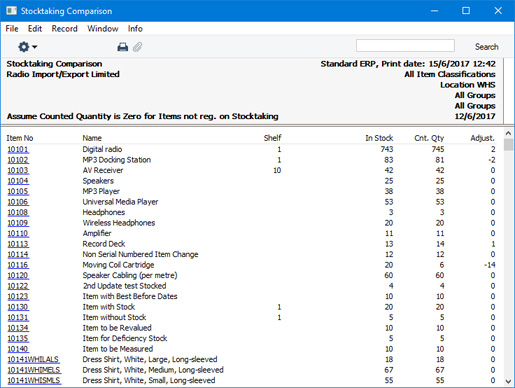Click the date 12/6/2017 in header
This screenshot has height=388, width=515.
coord(475,116)
